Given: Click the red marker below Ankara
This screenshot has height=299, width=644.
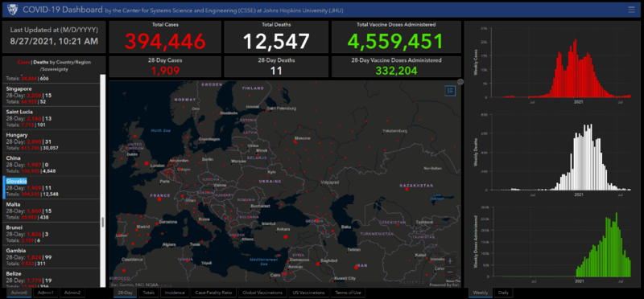Looking at the screenshot, I should (x=286, y=236).
